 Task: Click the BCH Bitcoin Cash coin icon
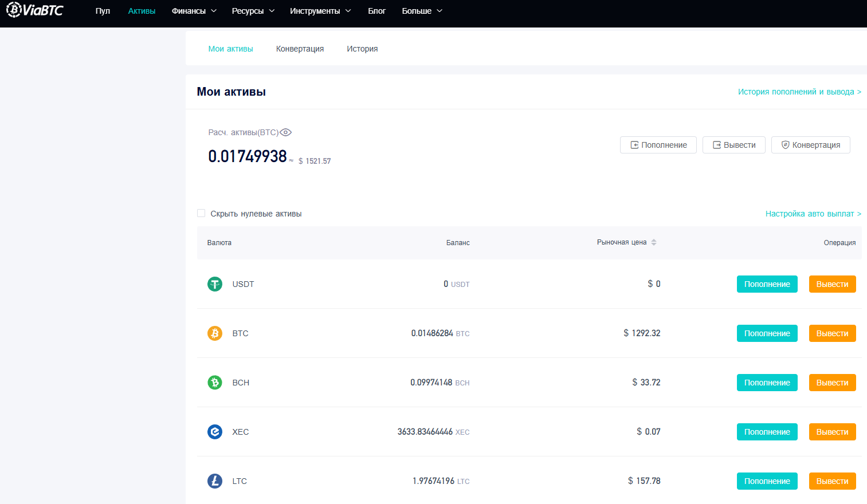pos(215,383)
